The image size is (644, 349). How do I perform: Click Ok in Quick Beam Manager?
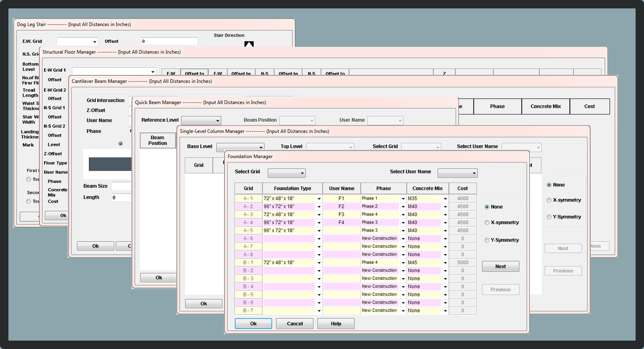158,278
